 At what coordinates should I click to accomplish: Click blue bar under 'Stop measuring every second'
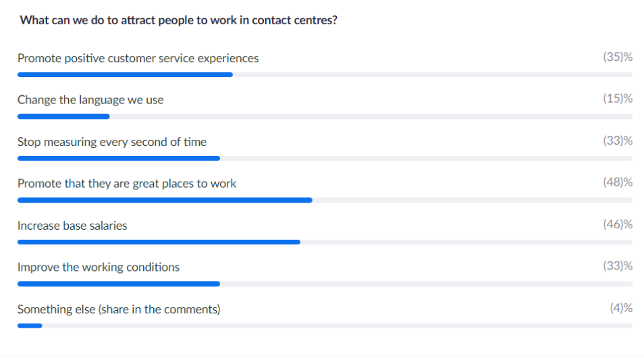(119, 158)
